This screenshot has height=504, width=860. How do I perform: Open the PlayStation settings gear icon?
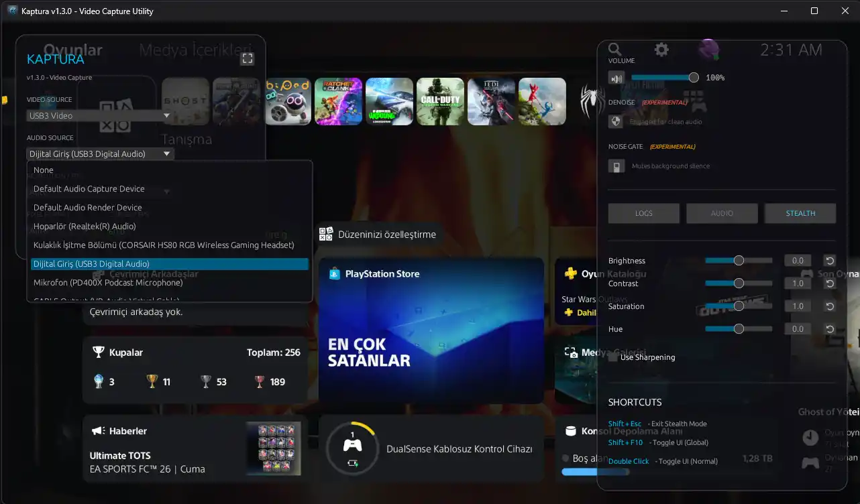coord(661,49)
